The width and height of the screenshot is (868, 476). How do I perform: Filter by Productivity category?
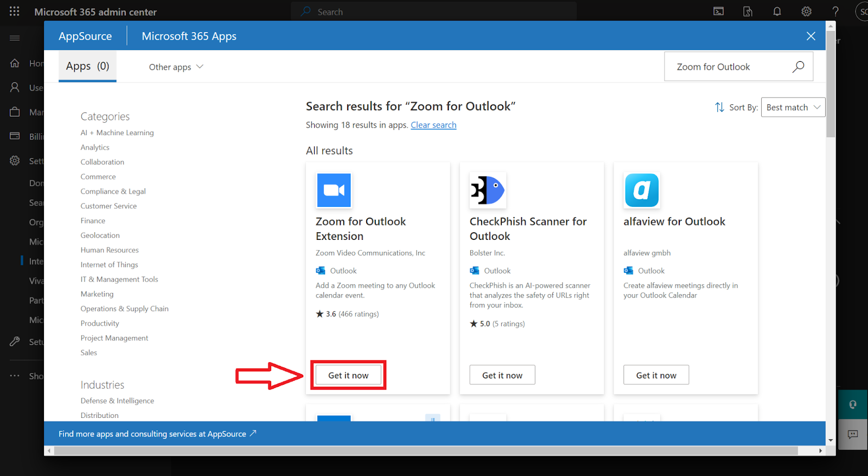[100, 323]
